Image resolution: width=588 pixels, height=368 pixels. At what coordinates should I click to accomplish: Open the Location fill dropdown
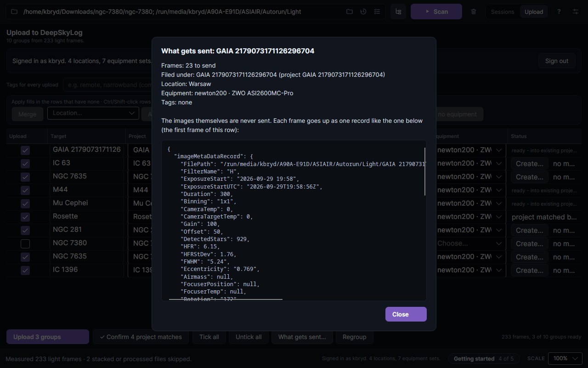(x=93, y=113)
